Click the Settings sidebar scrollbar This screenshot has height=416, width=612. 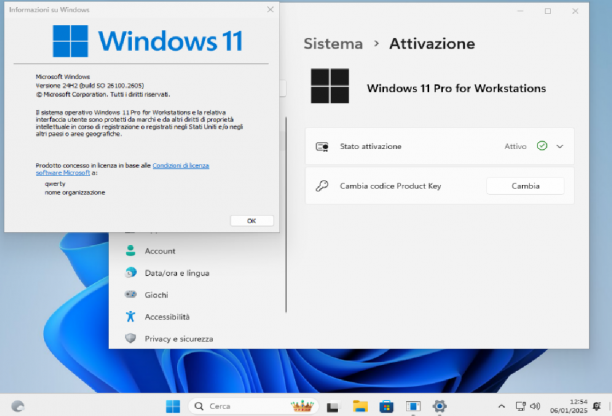[x=286, y=215]
